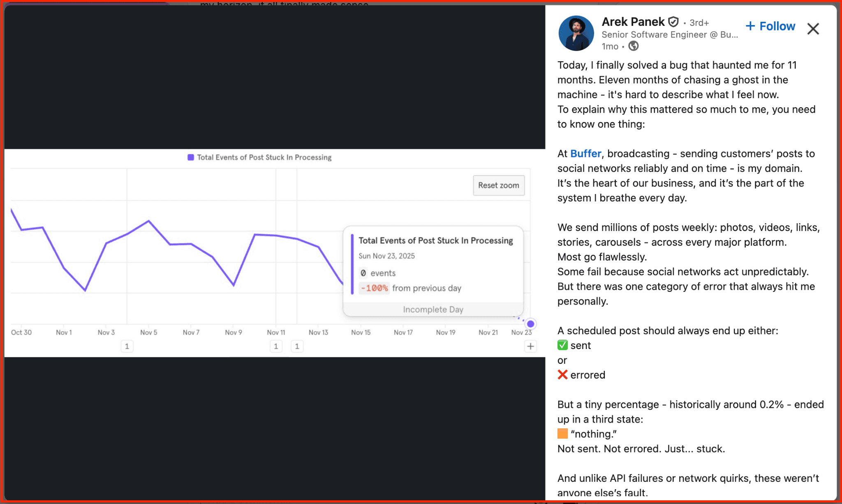Close the post viewer with X
The width and height of the screenshot is (842, 504).
tap(813, 29)
